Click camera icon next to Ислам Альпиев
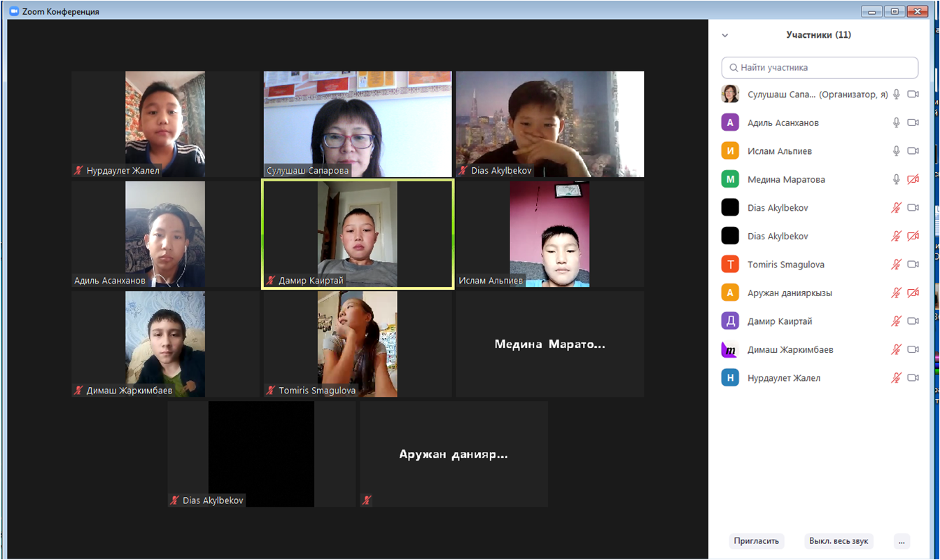940x560 pixels. [913, 151]
